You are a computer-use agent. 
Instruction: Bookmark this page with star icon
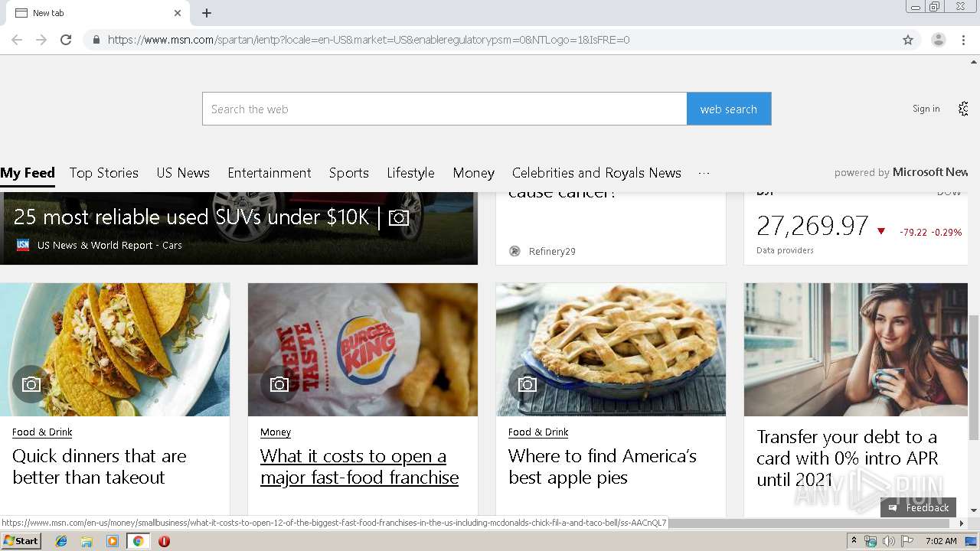[908, 40]
